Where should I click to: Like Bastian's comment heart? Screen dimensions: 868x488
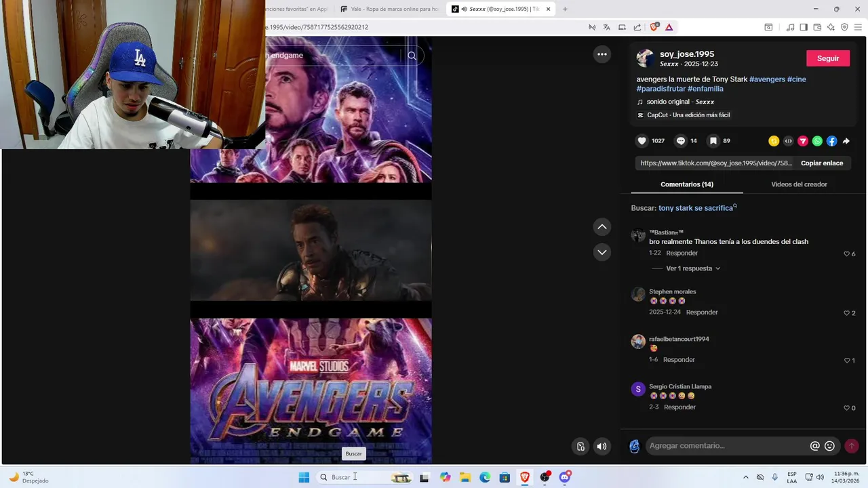pos(846,253)
